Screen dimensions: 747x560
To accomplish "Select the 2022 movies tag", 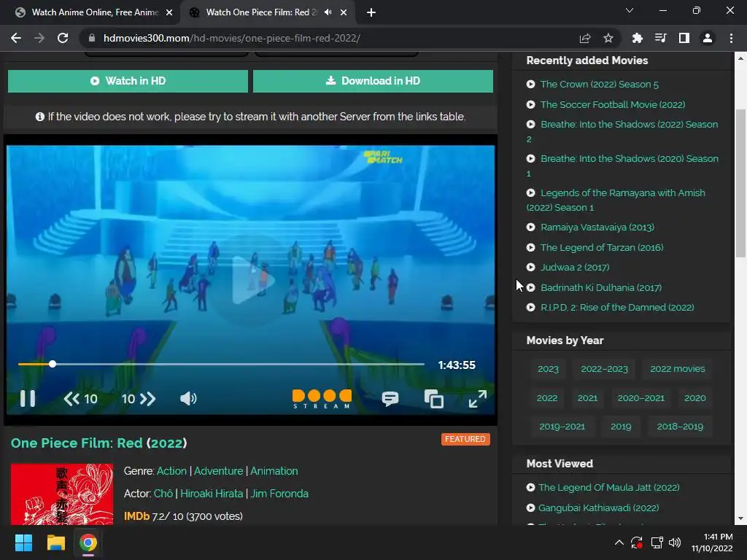I will [678, 369].
